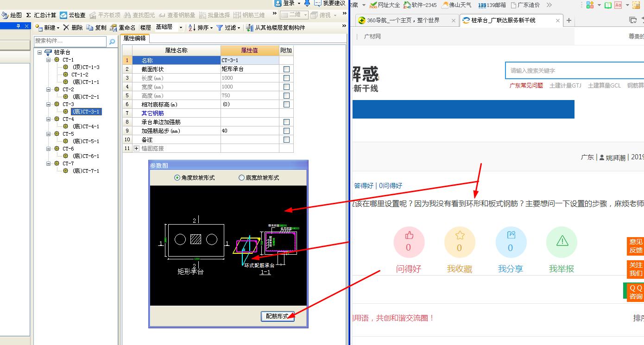This screenshot has width=644, height=345.
Task: Click 意见反馈 orange side button
Action: tap(636, 246)
